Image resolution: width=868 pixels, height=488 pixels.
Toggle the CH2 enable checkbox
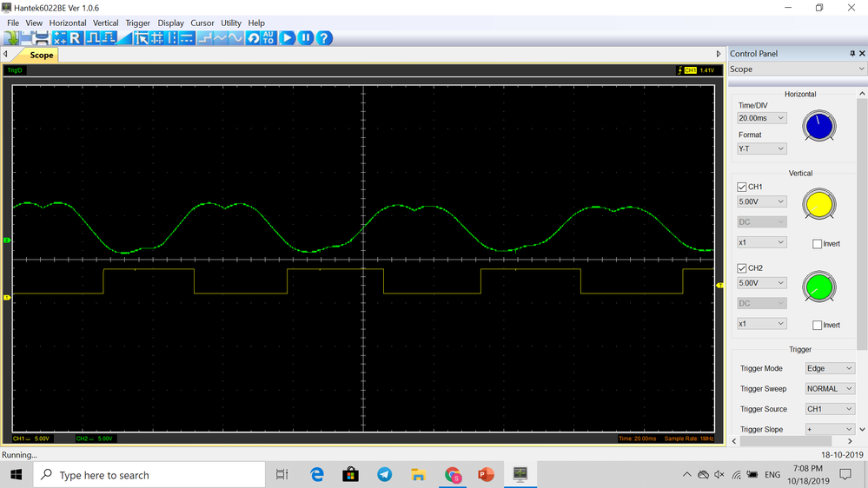[x=742, y=268]
